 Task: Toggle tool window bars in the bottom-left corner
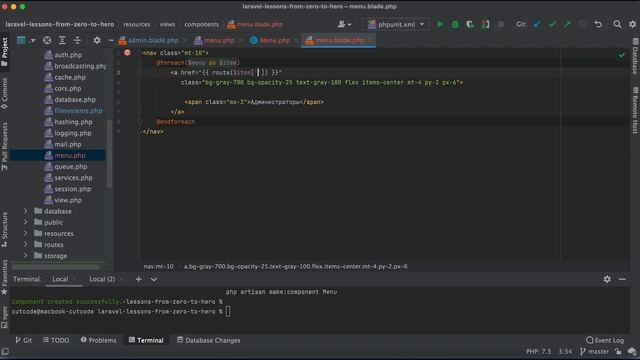coord(5,351)
